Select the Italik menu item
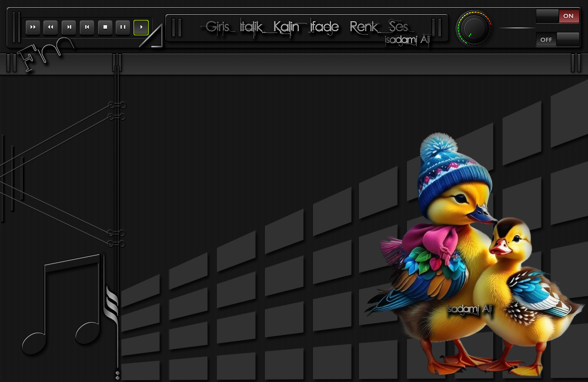The height and width of the screenshot is (382, 588). tap(251, 27)
